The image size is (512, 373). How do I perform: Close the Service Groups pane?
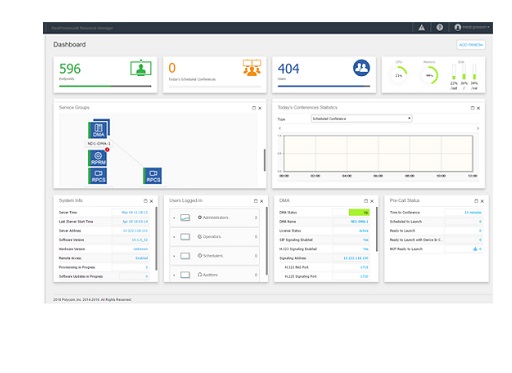(x=260, y=108)
